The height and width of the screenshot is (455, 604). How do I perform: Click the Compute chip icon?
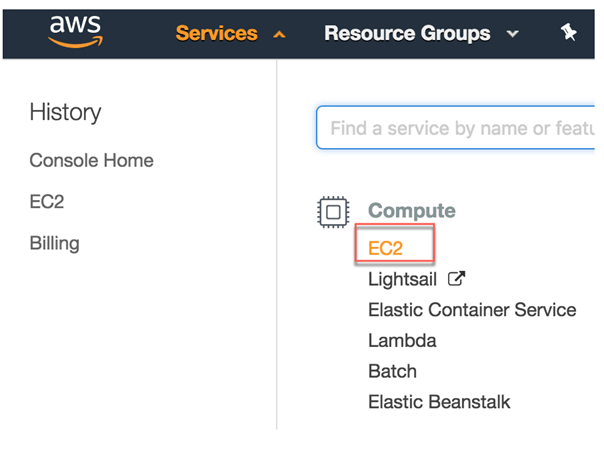333,211
